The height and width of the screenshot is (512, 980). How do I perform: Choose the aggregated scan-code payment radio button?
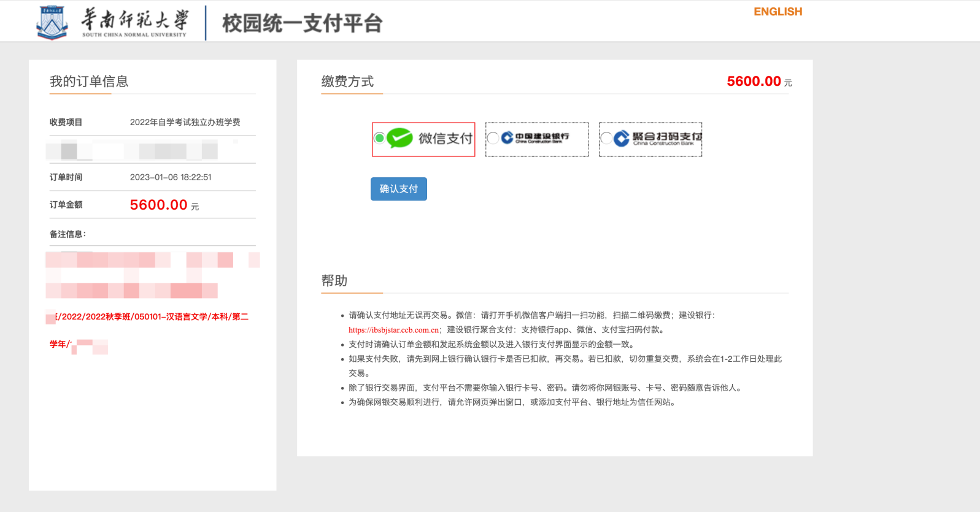606,139
